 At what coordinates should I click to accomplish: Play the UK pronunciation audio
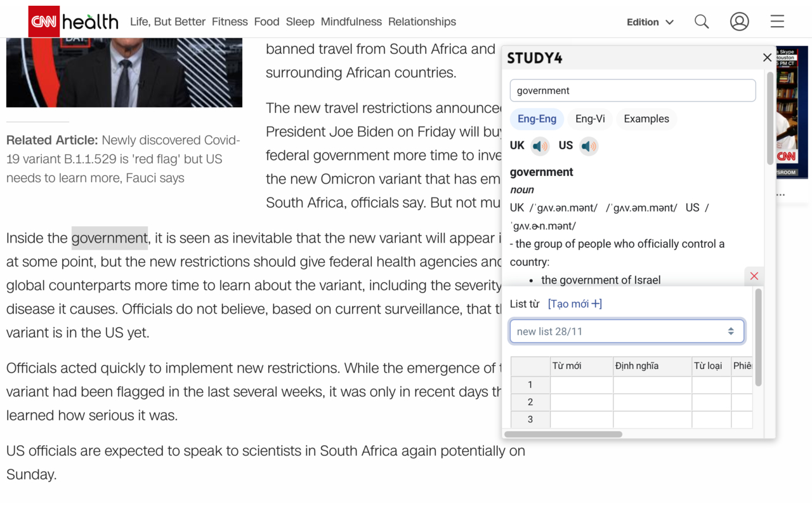540,147
